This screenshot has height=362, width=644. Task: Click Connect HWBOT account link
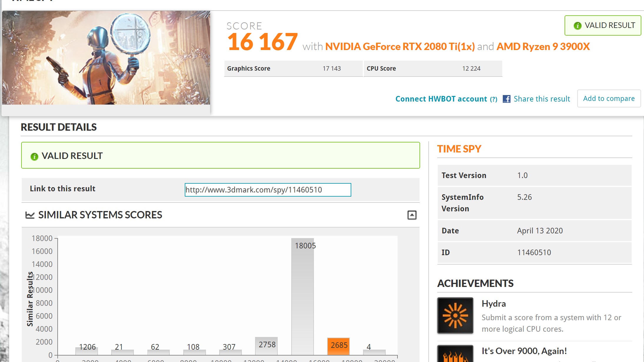[x=441, y=99]
